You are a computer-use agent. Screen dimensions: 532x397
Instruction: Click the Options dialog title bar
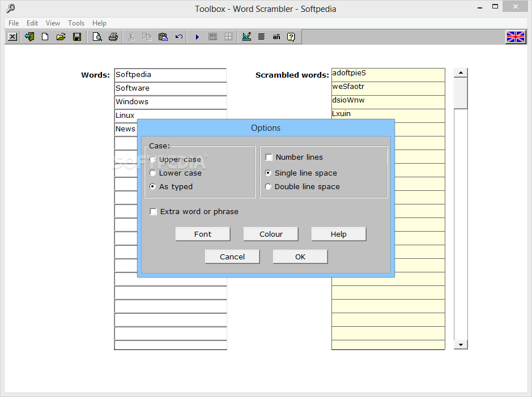tap(266, 128)
